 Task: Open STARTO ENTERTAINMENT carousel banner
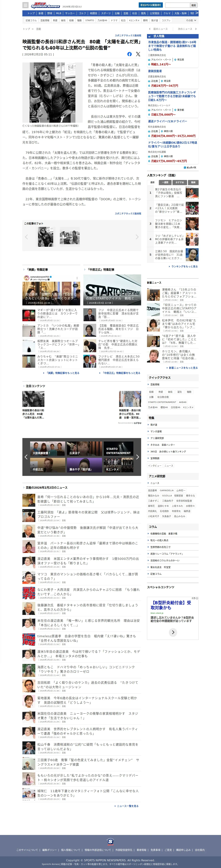click(118, 449)
